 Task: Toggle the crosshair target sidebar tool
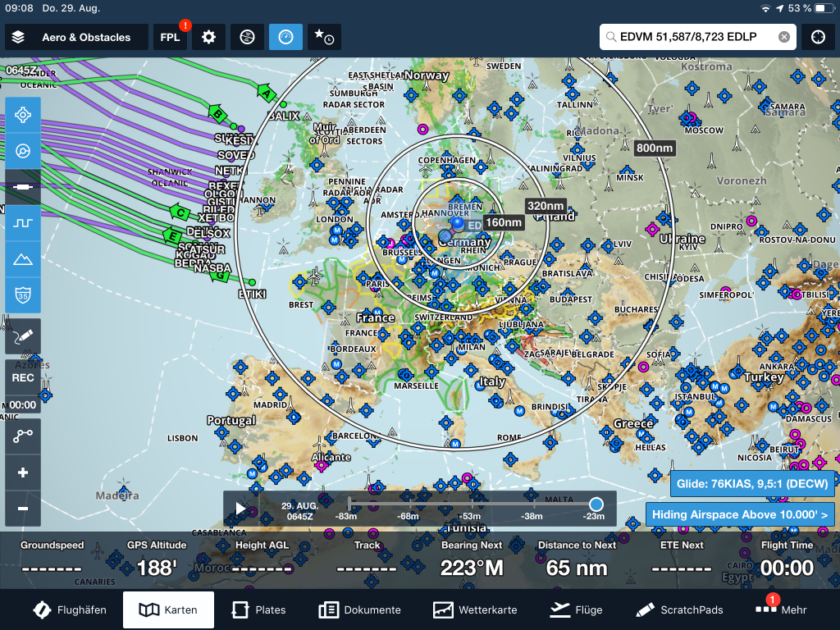click(23, 115)
